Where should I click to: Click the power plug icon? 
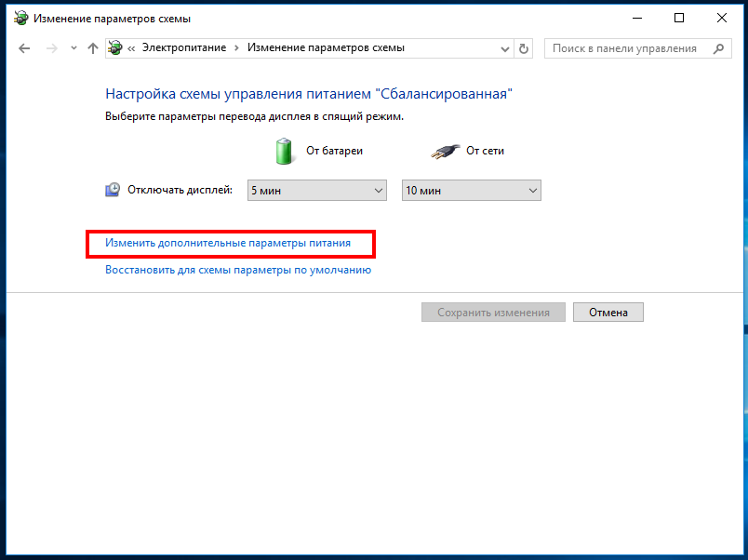coord(445,152)
